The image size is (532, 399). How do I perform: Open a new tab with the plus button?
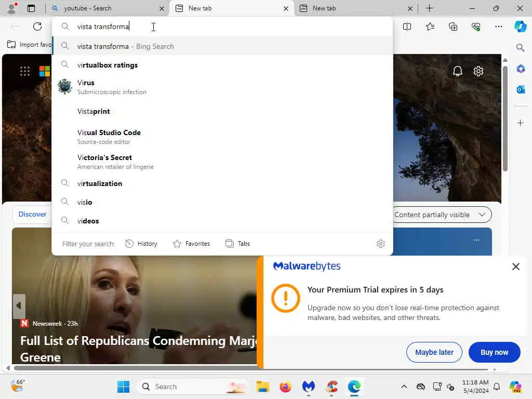pyautogui.click(x=429, y=8)
